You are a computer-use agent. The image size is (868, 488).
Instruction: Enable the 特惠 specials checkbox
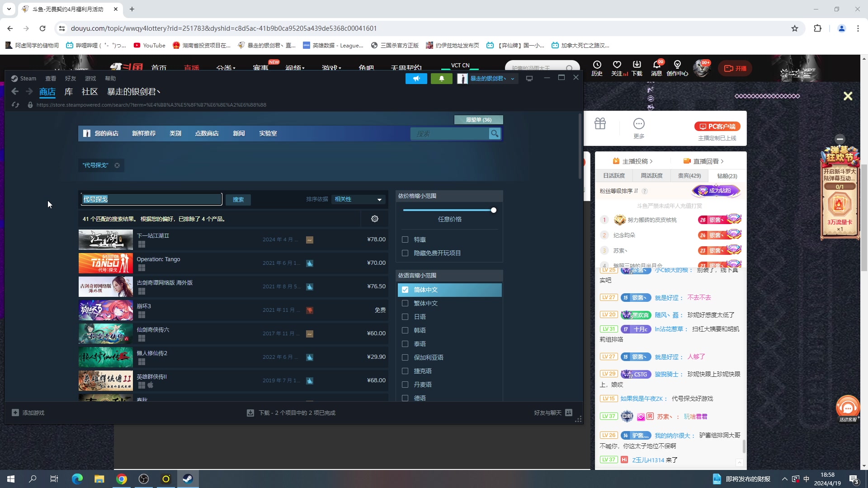[405, 239]
